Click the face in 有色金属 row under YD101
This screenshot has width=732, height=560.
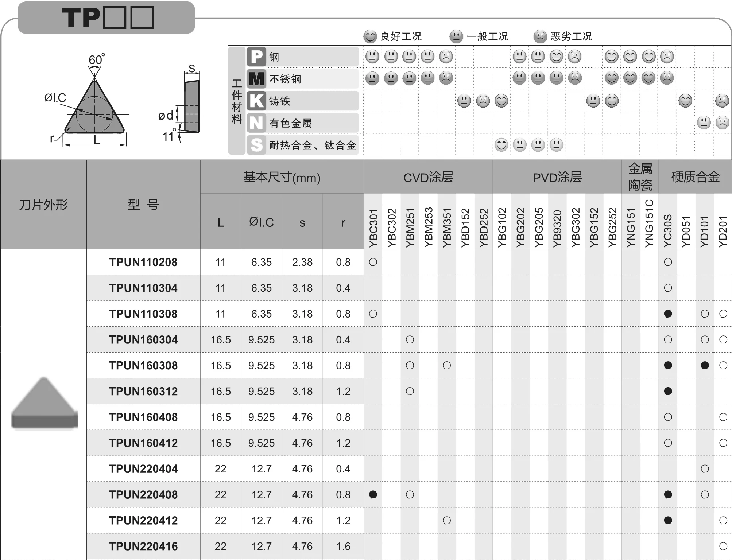[x=704, y=122]
